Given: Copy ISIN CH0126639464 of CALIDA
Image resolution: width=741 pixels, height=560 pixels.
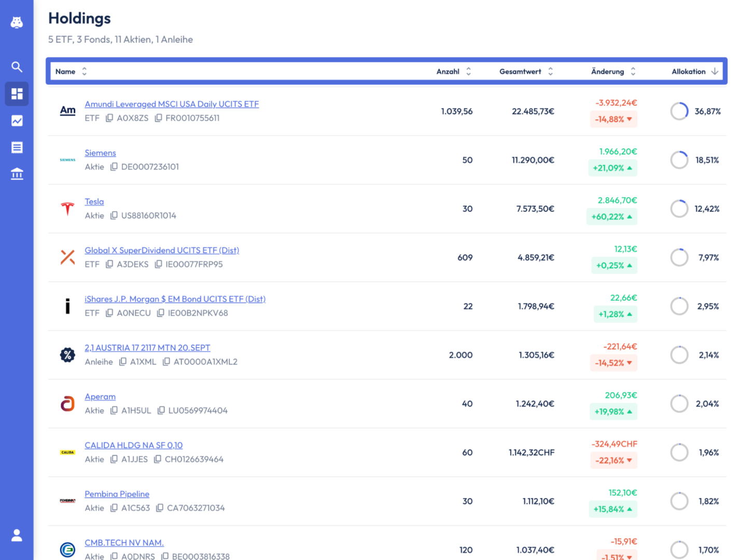Looking at the screenshot, I should (x=157, y=459).
